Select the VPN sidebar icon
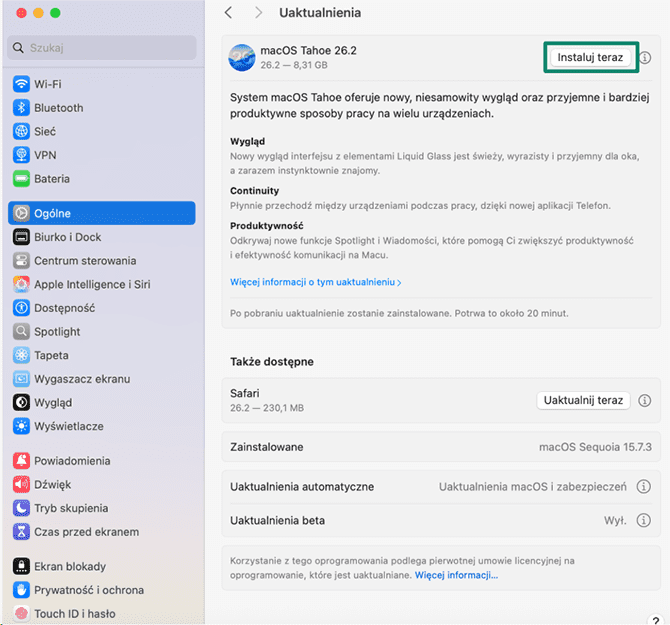670x625 pixels. 21,155
